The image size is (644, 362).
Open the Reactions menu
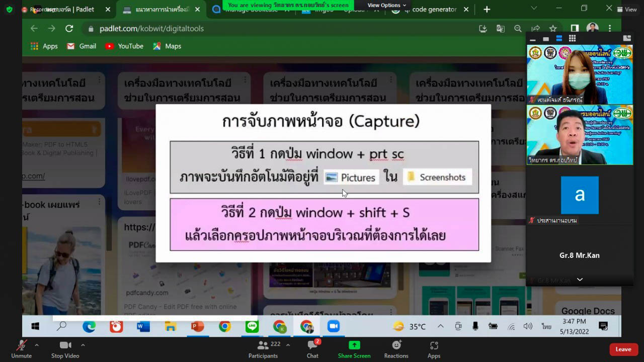[396, 348]
